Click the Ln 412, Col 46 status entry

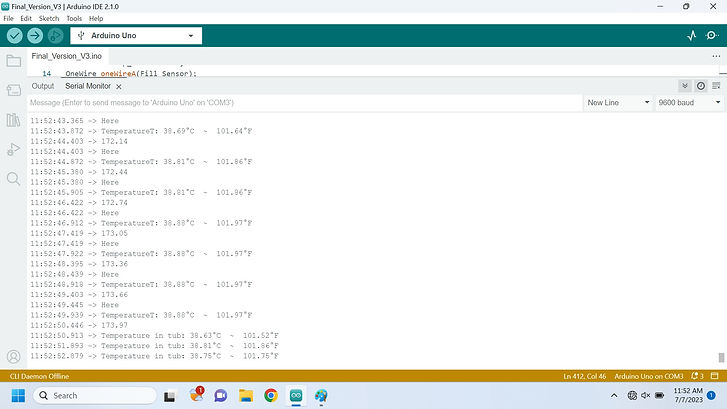(x=585, y=376)
